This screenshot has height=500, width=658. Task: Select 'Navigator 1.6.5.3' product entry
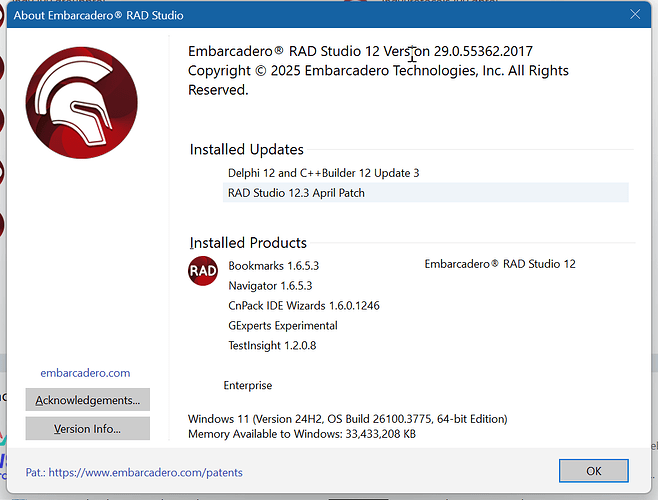pos(270,285)
